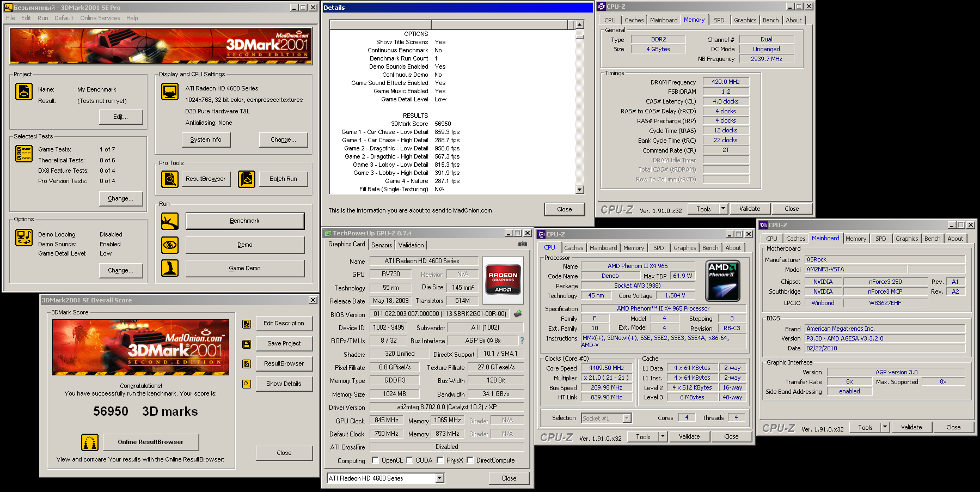Click the BIOS save icon in GPU-Z
This screenshot has width=980, height=492.
(518, 313)
